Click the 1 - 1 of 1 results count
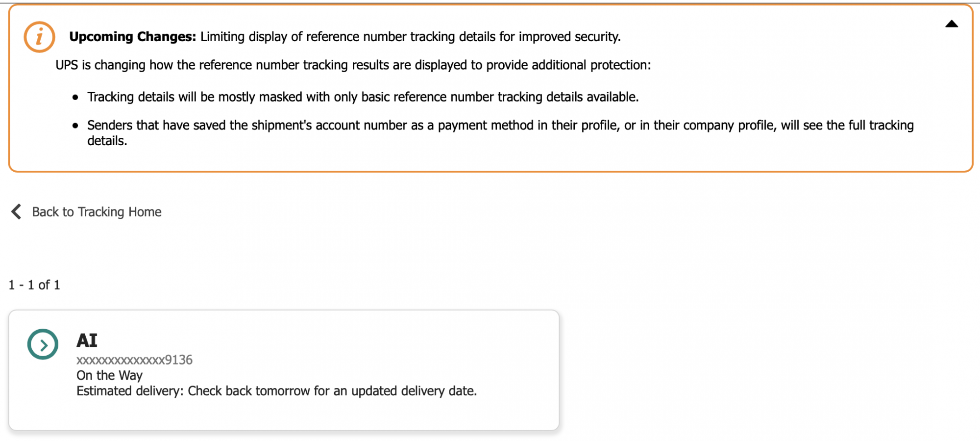Viewport: 980px width, 441px height. tap(34, 285)
